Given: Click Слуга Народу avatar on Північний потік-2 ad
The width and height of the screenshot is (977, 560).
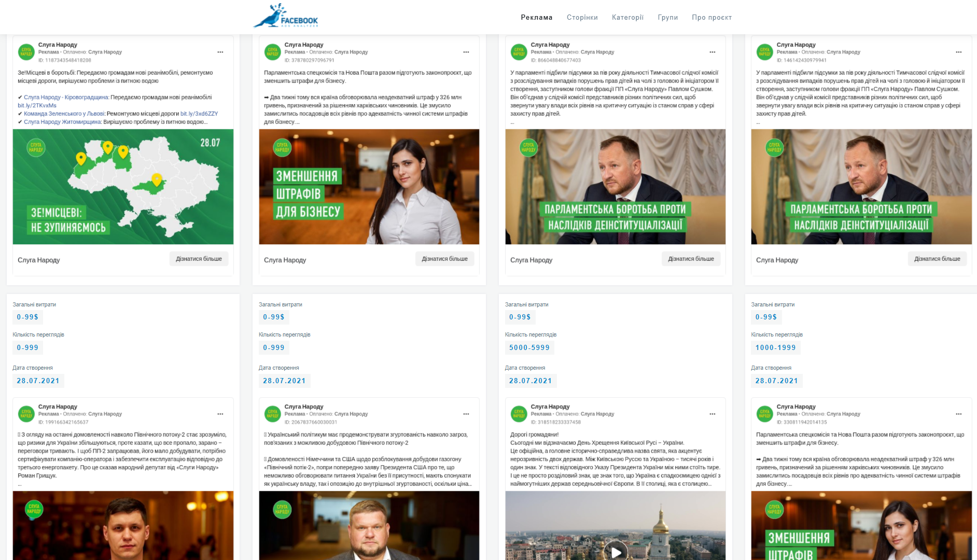Looking at the screenshot, I should [x=272, y=414].
